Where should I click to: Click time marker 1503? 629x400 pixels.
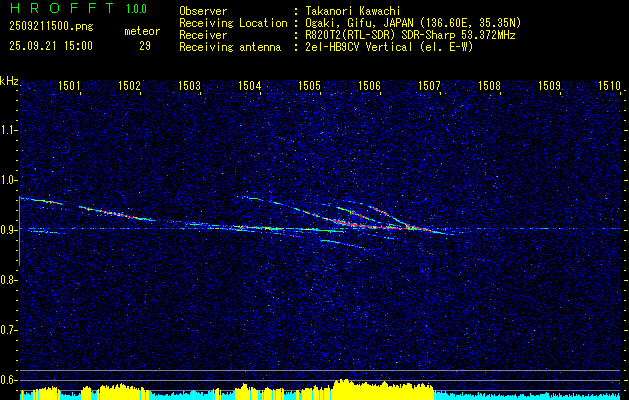tap(189, 85)
